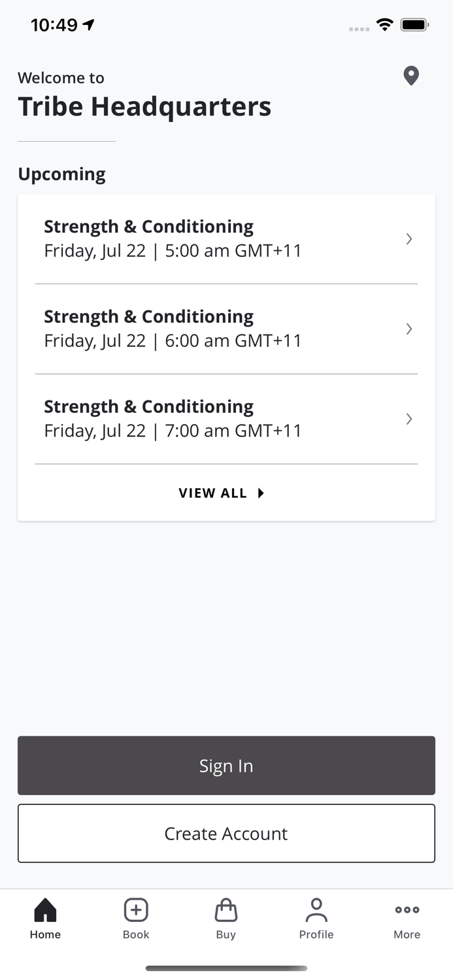This screenshot has height=980, width=453.
Task: Tap the location pin icon
Action: point(411,76)
